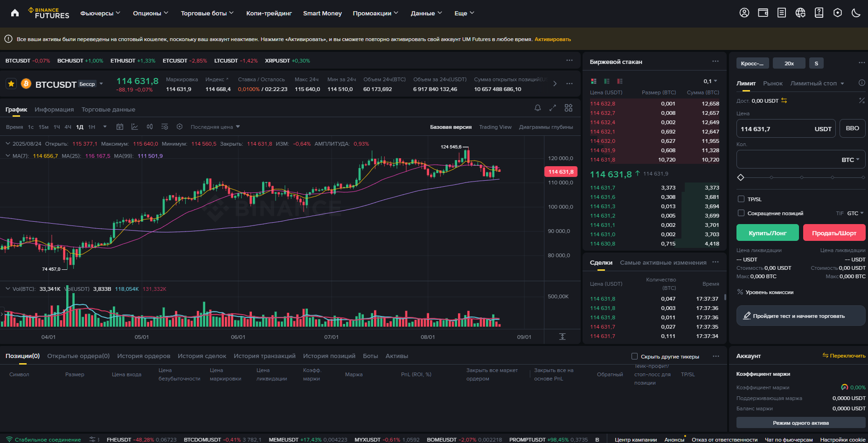Switch to the Торговые данные tab
The image size is (868, 443).
(x=108, y=109)
